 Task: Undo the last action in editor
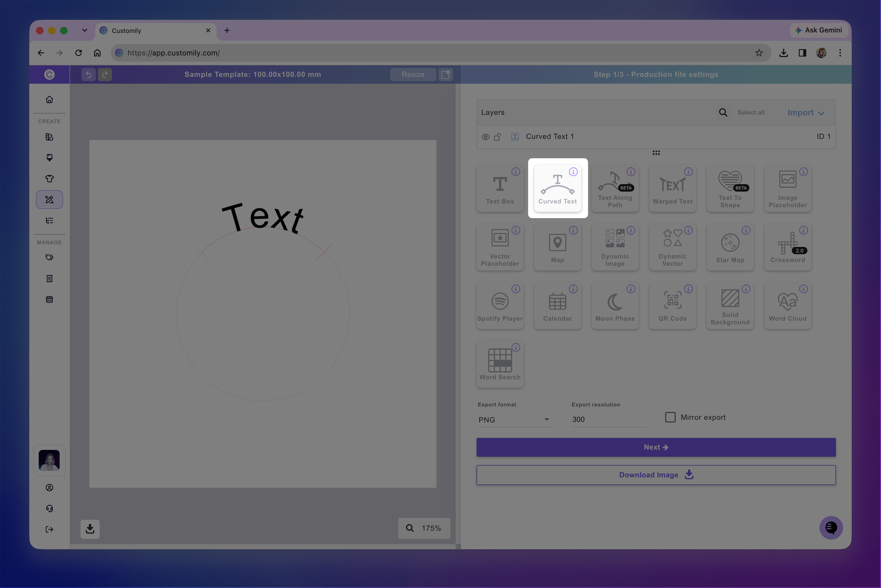(x=88, y=74)
